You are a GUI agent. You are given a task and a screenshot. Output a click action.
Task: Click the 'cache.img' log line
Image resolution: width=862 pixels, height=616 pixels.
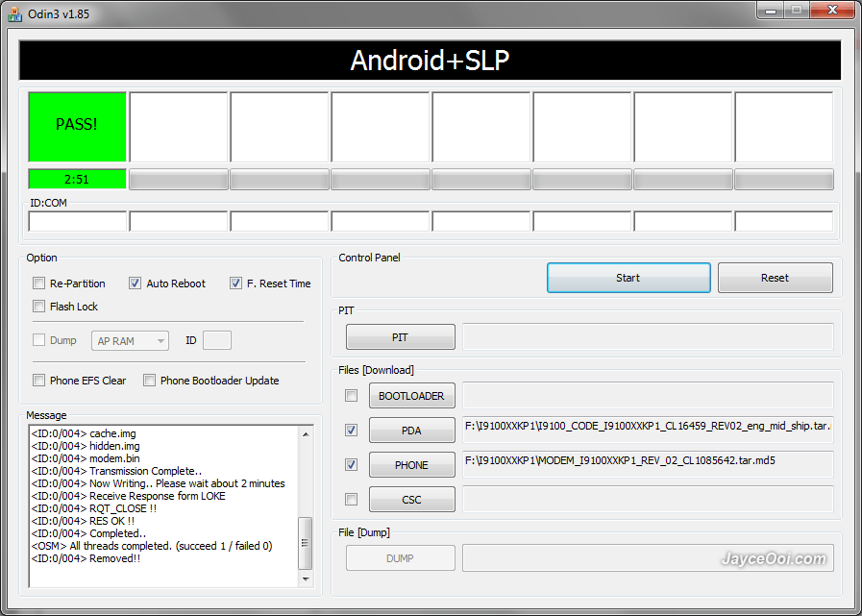point(84,433)
